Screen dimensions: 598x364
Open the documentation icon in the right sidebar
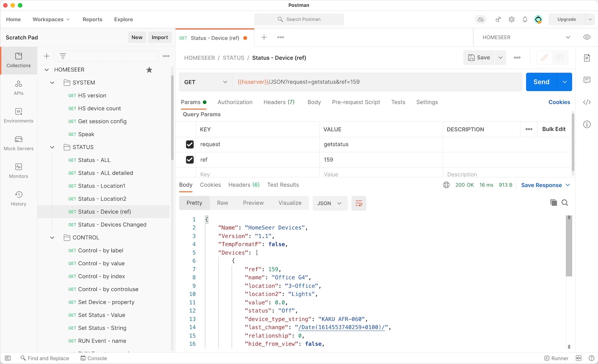click(587, 58)
